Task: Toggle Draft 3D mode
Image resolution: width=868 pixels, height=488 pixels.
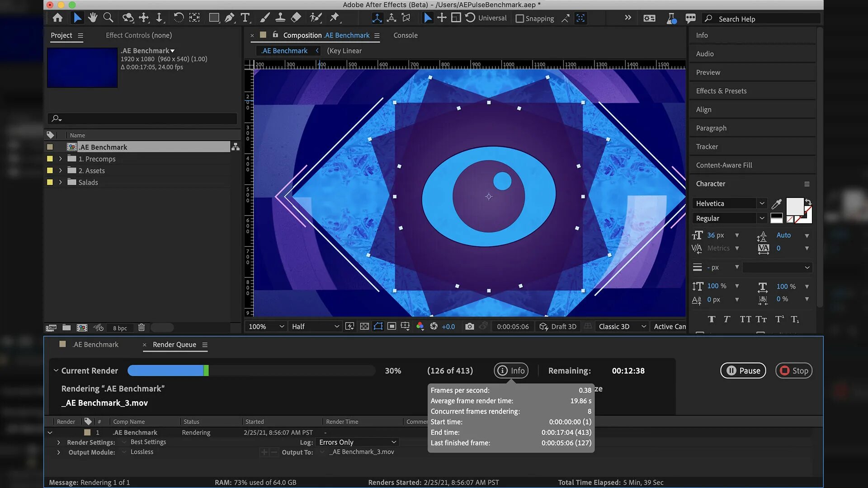Action: [558, 326]
